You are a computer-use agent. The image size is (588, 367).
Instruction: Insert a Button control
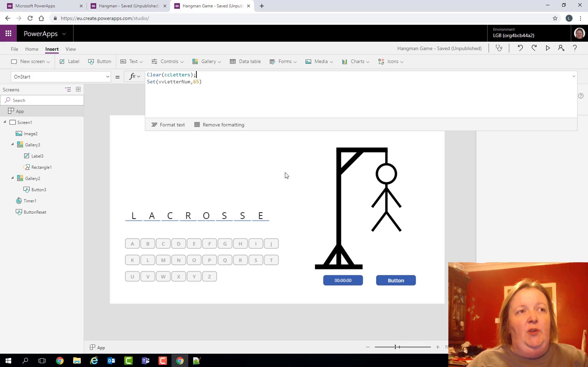pos(100,62)
